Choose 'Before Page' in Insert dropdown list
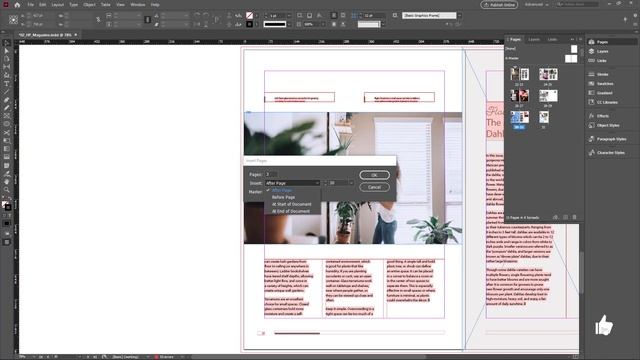Screen dimensions: 640x360 point(283,197)
